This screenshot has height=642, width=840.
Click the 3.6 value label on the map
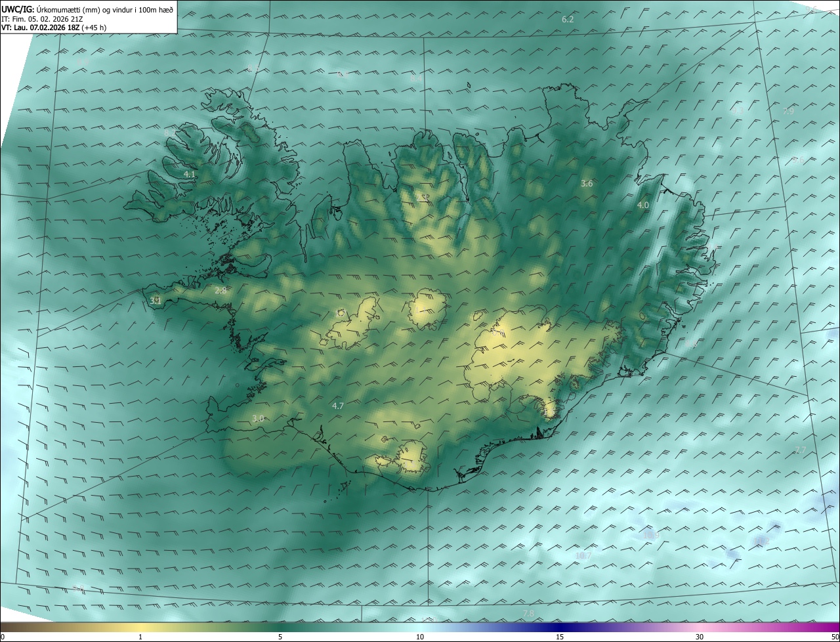[x=587, y=184]
